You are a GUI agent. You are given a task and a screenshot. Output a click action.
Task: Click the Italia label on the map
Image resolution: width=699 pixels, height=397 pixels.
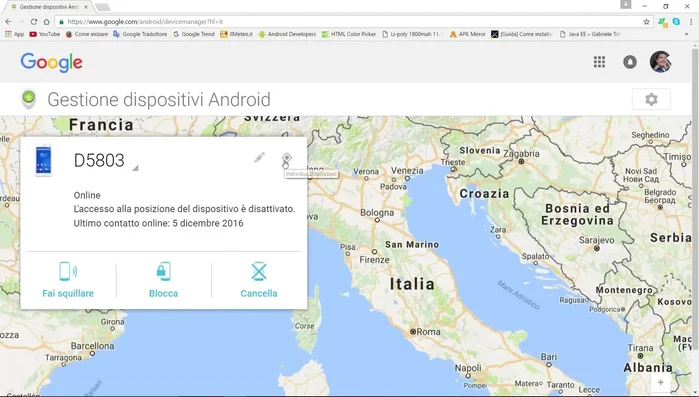(412, 284)
